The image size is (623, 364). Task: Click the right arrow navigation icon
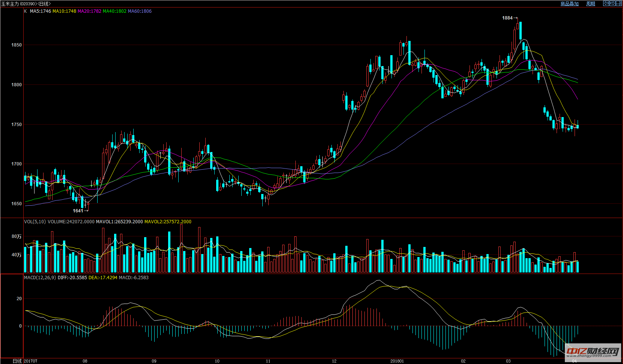coord(612,3)
